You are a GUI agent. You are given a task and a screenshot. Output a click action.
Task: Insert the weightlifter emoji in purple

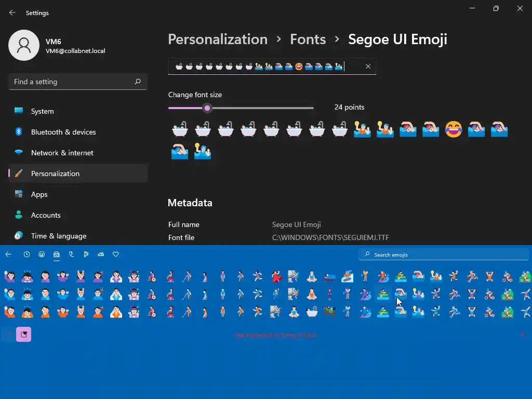(x=472, y=295)
